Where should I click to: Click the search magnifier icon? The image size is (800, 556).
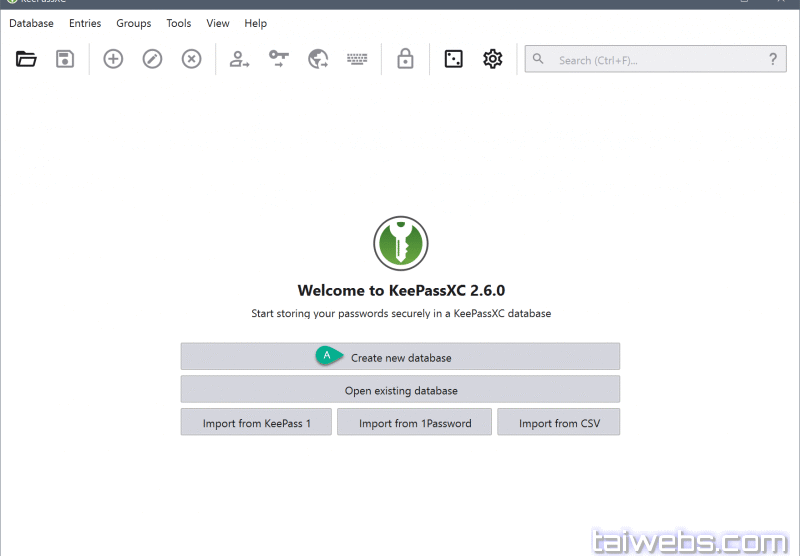point(538,59)
